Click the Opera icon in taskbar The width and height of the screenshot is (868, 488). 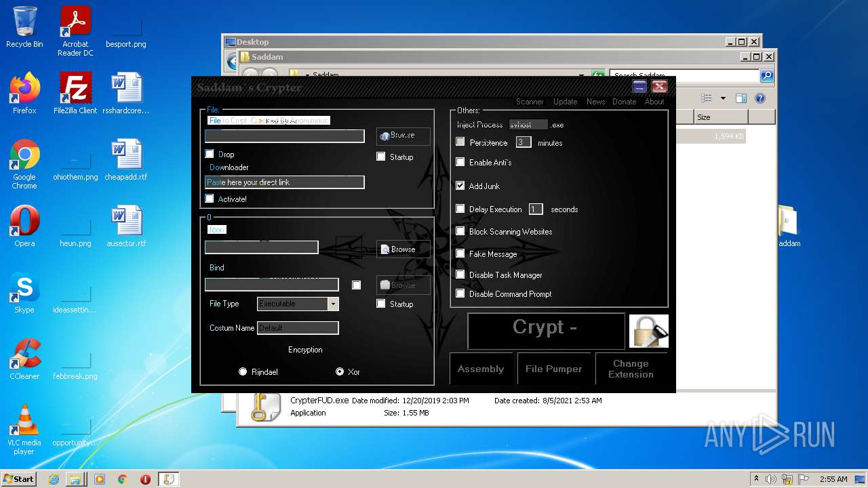tap(145, 479)
